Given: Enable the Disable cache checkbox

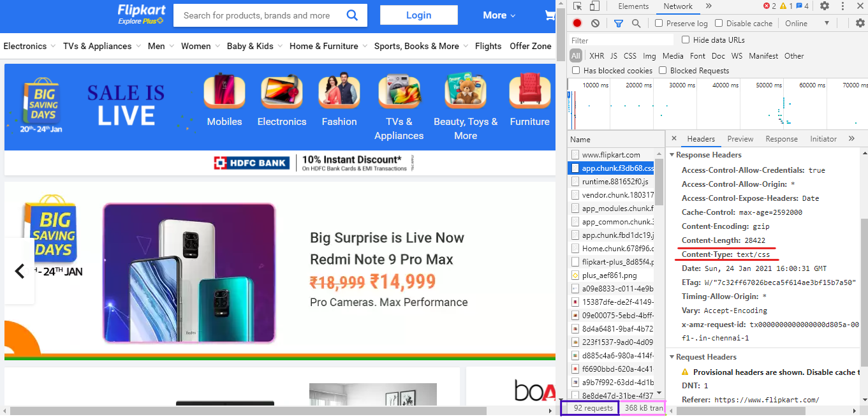Looking at the screenshot, I should pyautogui.click(x=719, y=24).
